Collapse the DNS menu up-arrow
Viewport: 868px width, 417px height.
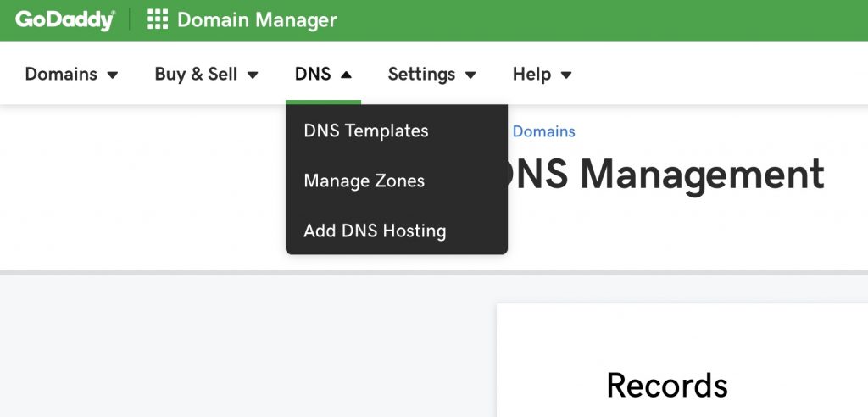click(x=346, y=75)
